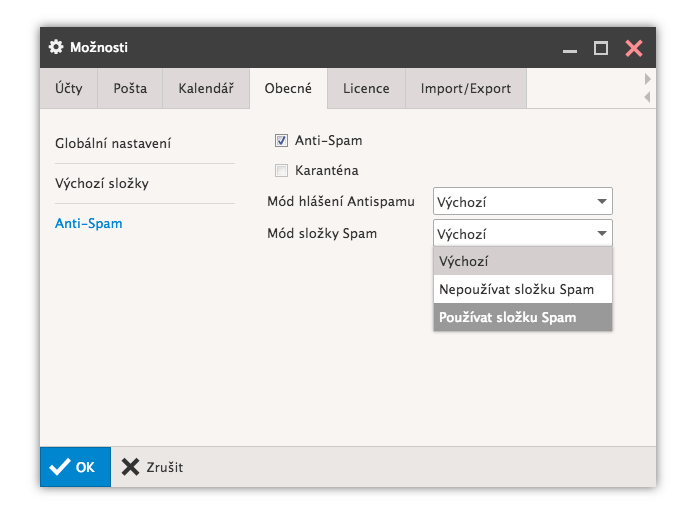Screen dimensions: 692x516
Task: Enable the Karanténa checkbox
Action: click(281, 170)
